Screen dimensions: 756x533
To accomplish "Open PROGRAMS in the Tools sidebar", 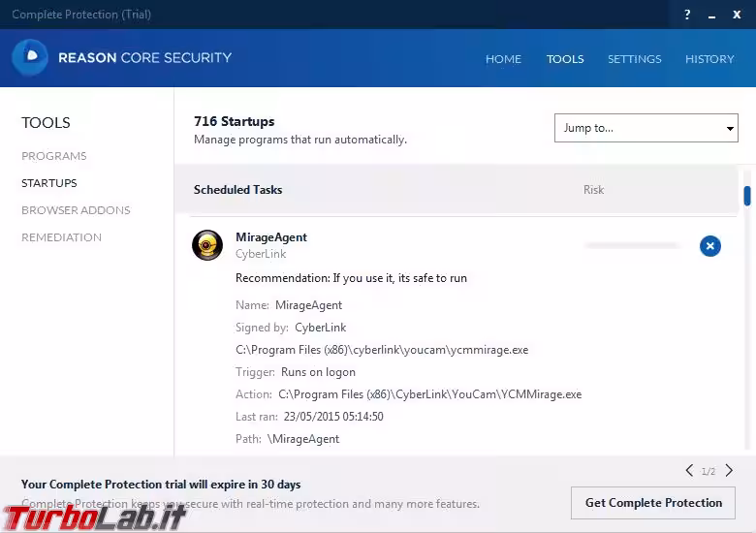I will 54,156.
